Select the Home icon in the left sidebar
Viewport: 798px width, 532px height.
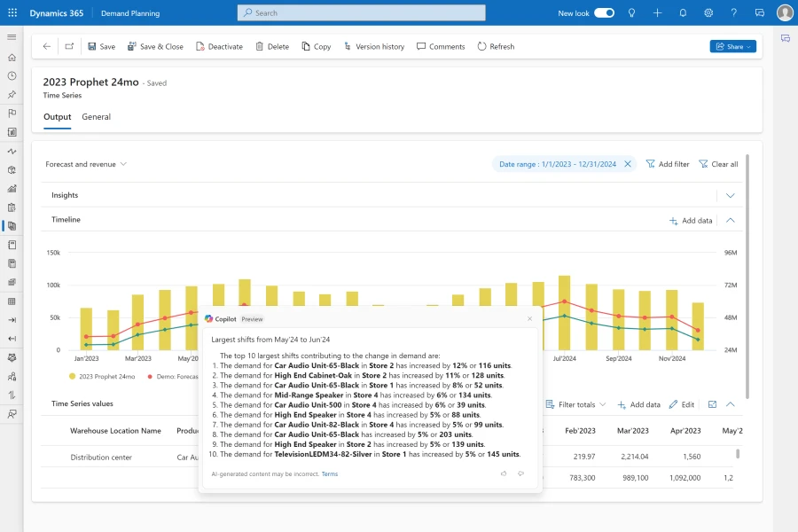tap(12, 56)
